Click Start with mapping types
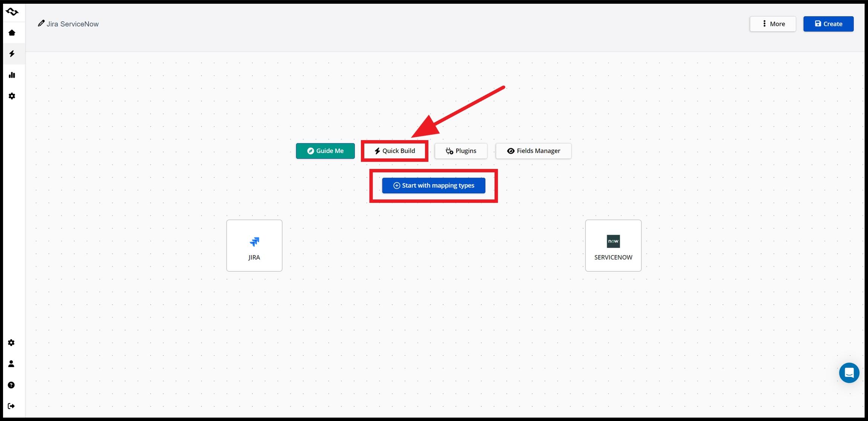Screen dimensions: 868x421 coord(434,185)
